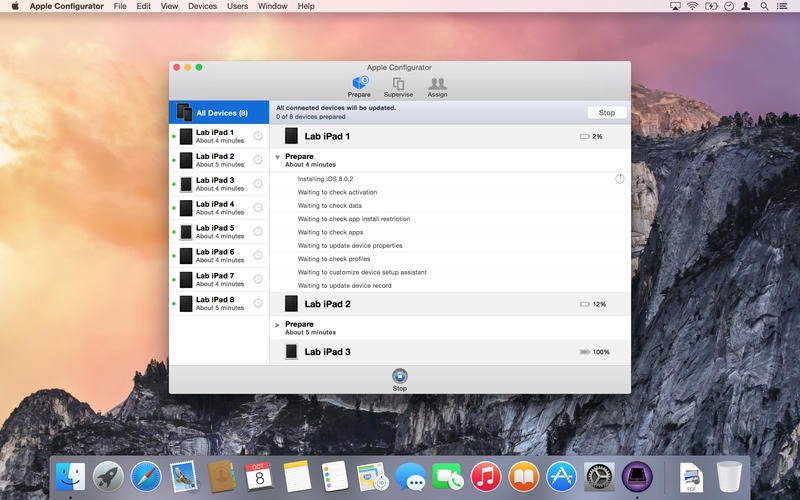Click the Lab iPad 1 progress clock icon
800x500 pixels.
[x=258, y=136]
